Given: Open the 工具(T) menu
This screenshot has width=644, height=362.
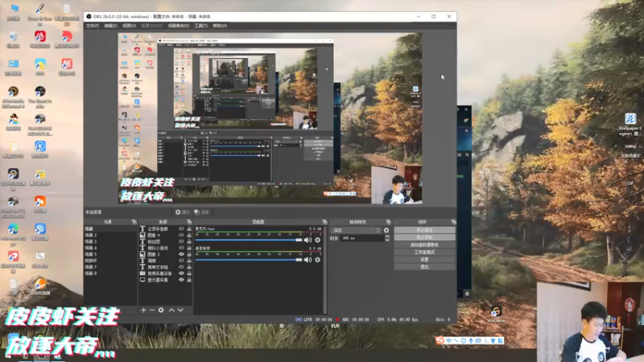Looking at the screenshot, I should pos(200,26).
